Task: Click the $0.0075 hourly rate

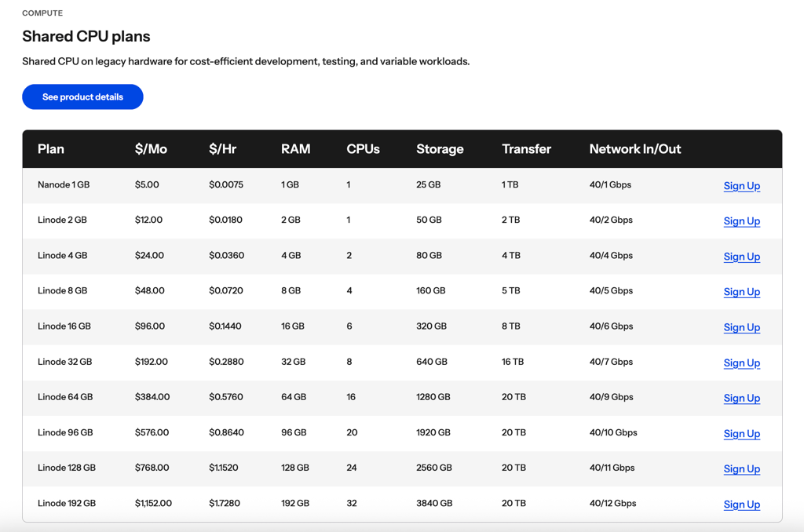Action: tap(226, 184)
